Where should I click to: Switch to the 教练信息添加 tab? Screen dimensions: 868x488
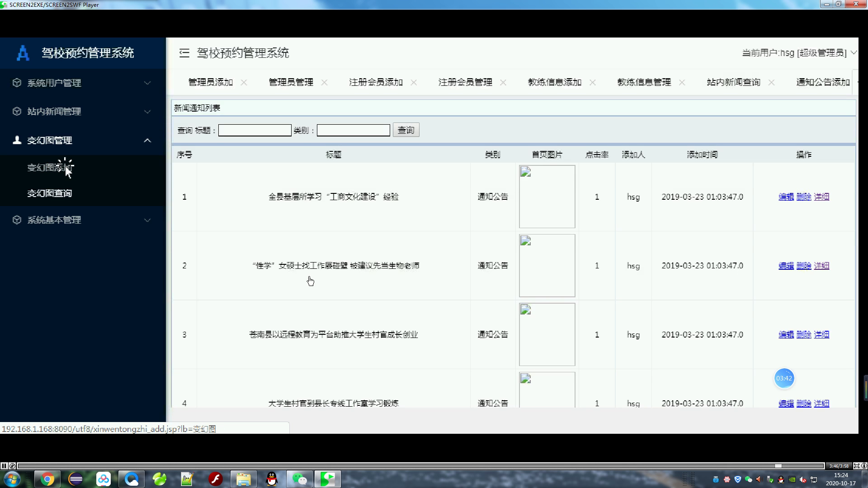pyautogui.click(x=555, y=82)
